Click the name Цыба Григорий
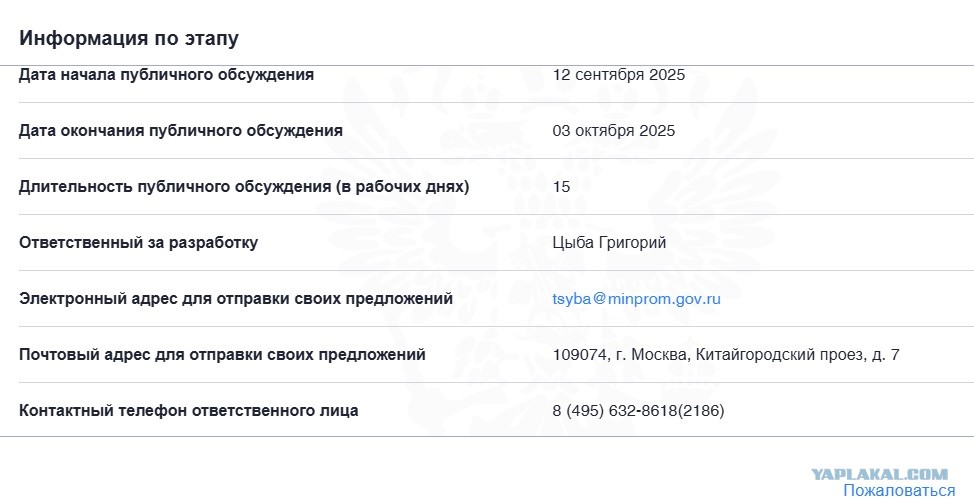The height and width of the screenshot is (504, 974). (x=609, y=243)
